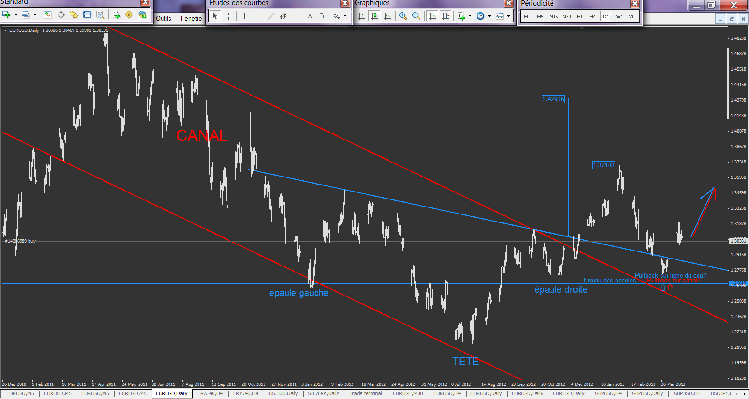Switch to the H4 timeframe
This screenshot has width=749, height=399.
coord(592,16)
